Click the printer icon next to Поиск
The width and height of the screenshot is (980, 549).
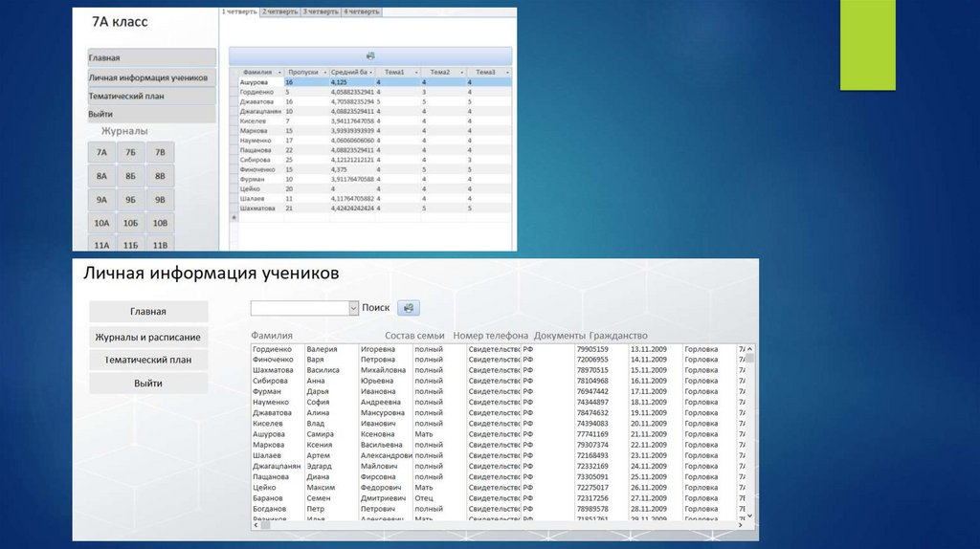[408, 308]
